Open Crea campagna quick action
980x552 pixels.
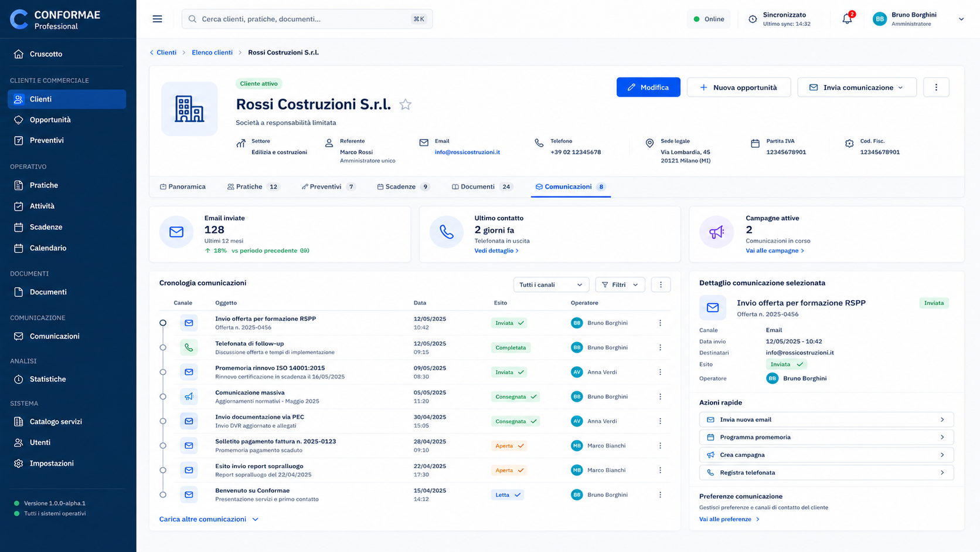pyautogui.click(x=826, y=455)
